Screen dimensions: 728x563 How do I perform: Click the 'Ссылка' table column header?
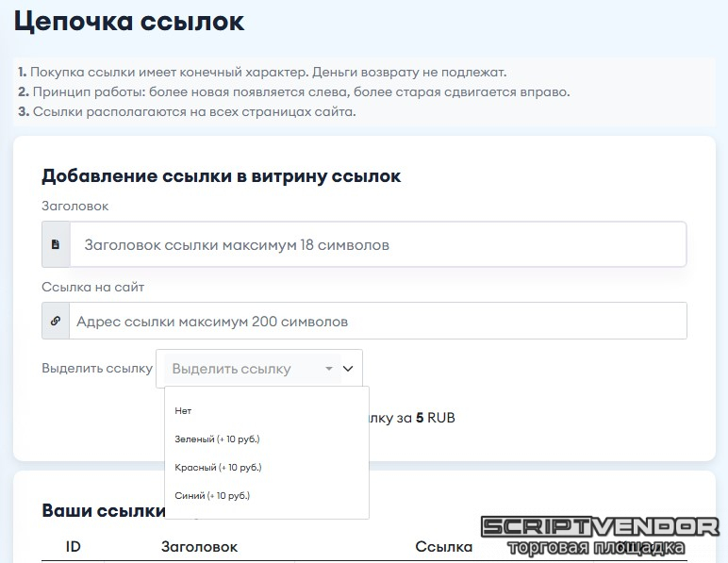(x=443, y=546)
